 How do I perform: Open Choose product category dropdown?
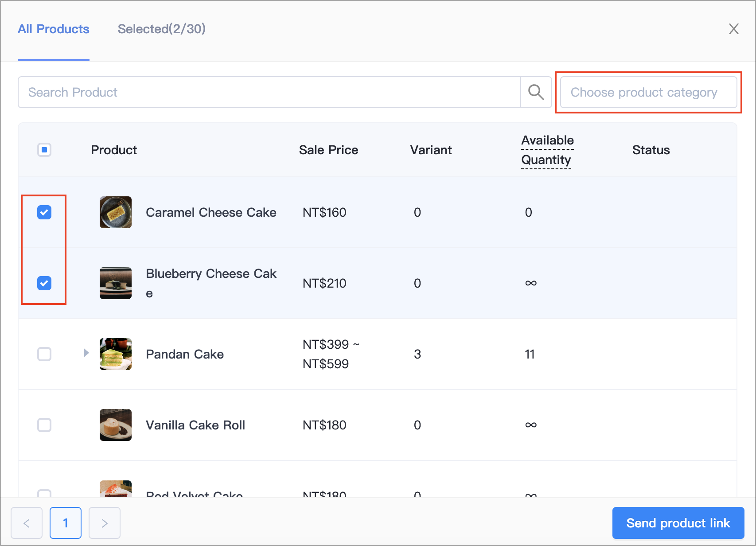648,92
